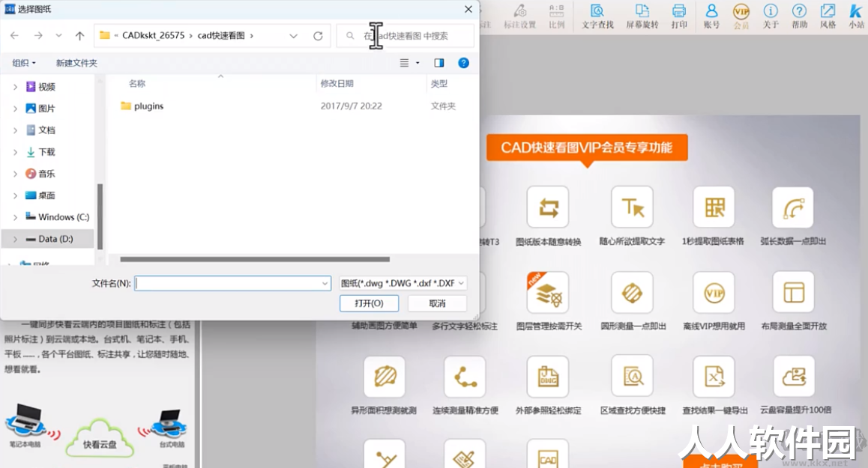Click the 连续测量精准方便 feature icon
The height and width of the screenshot is (468, 868).
point(465,377)
